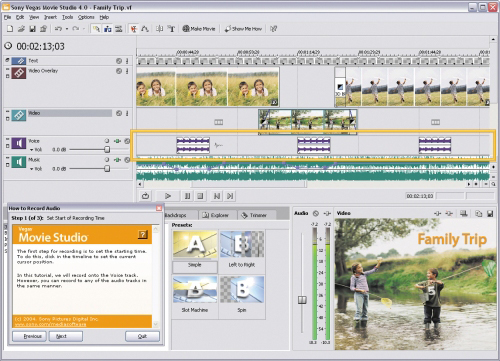Expand the undo history dropdown arrow
The image size is (500, 361).
pyautogui.click(x=67, y=29)
